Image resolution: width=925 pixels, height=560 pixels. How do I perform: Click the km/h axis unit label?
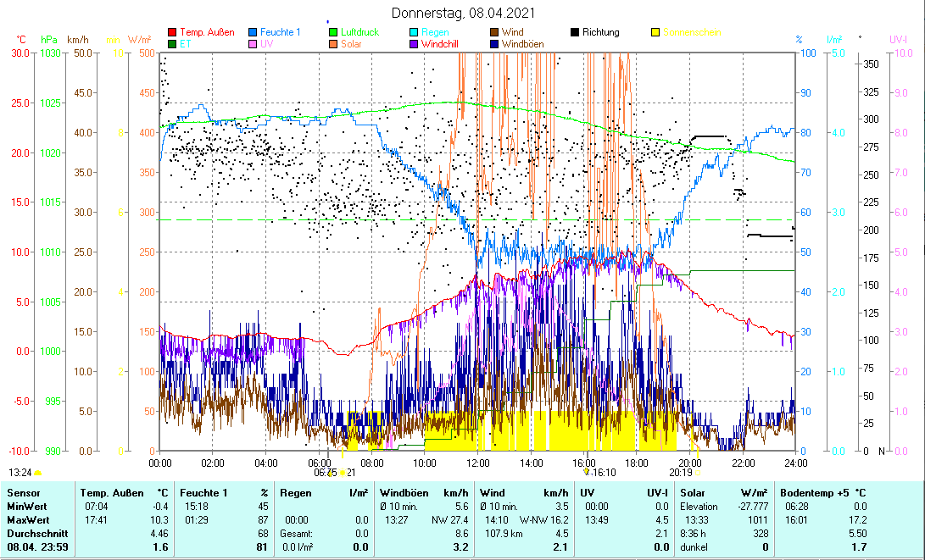pos(77,40)
